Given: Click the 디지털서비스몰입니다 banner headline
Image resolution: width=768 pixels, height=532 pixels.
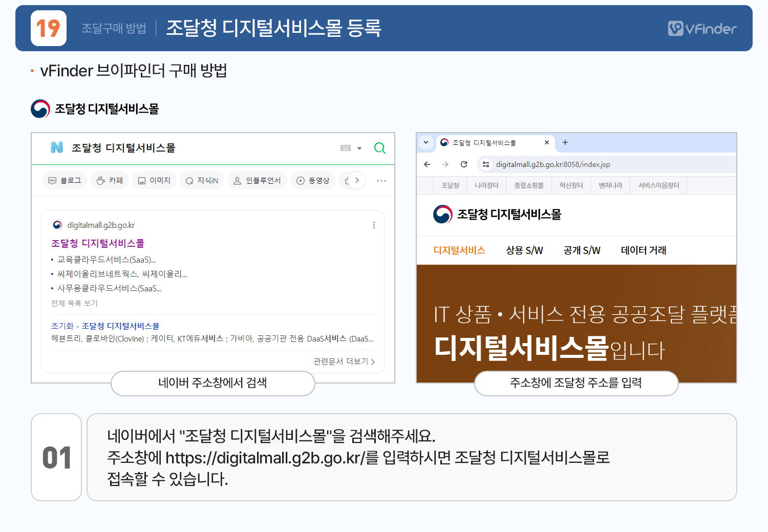Looking at the screenshot, I should [x=549, y=348].
